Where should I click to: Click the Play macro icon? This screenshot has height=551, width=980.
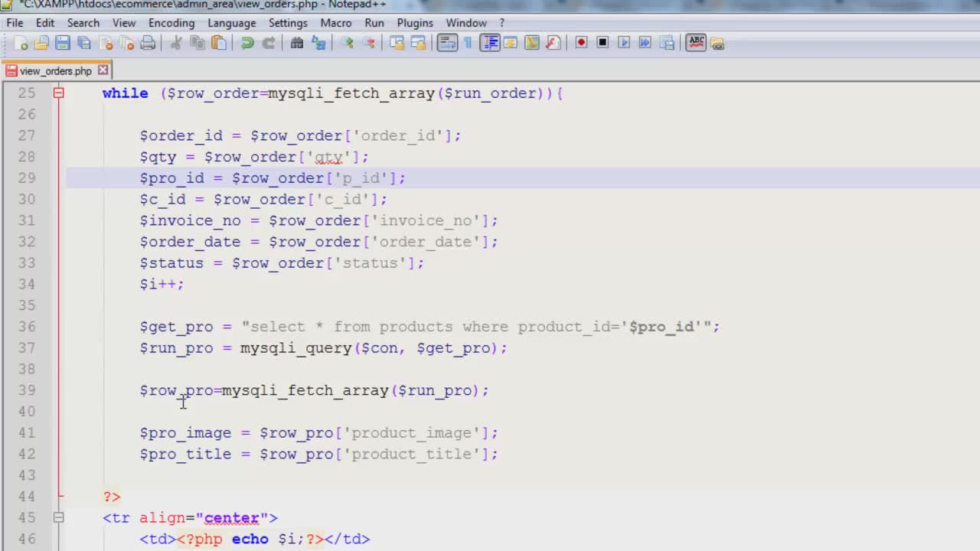[623, 43]
